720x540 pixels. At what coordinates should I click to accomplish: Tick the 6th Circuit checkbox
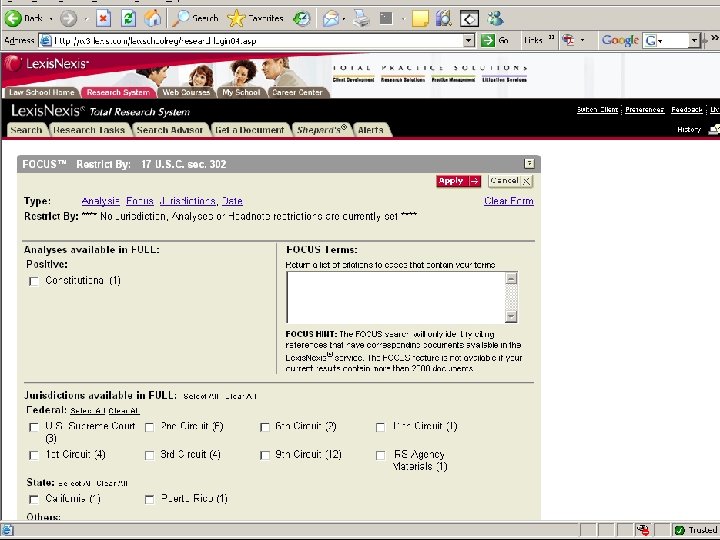[264, 427]
